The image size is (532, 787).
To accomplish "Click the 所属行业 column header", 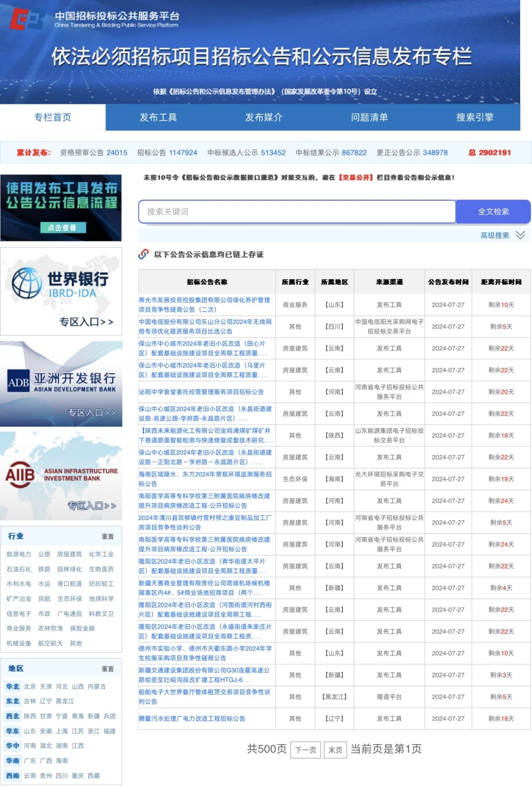I will pos(295,282).
